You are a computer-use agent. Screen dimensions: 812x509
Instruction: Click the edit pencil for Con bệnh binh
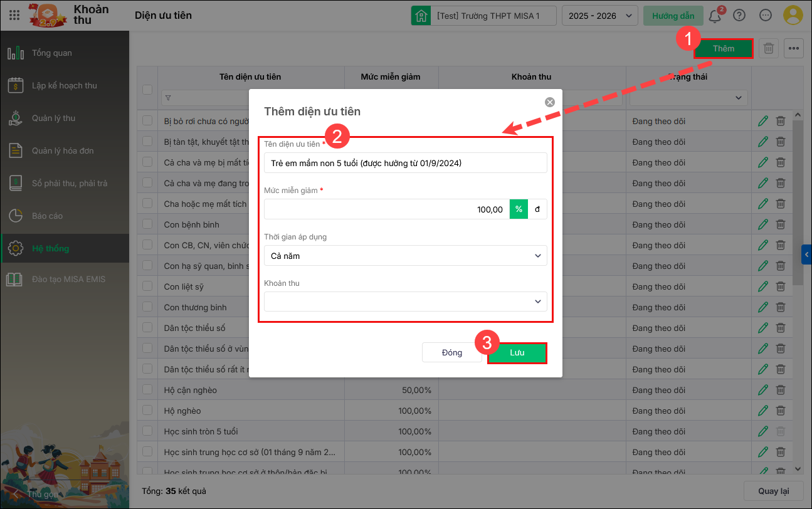coord(763,225)
